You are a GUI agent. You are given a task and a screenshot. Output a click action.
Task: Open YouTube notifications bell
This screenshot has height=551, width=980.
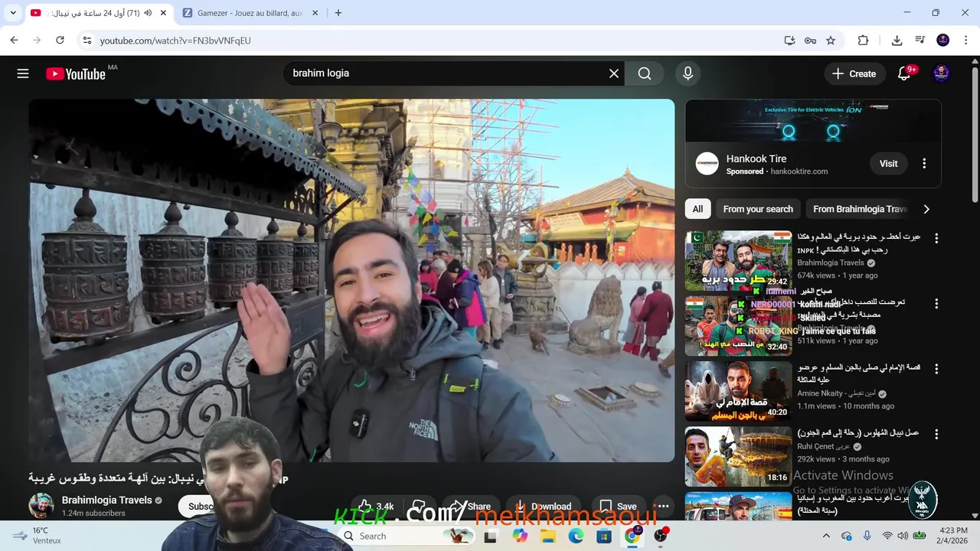[904, 73]
